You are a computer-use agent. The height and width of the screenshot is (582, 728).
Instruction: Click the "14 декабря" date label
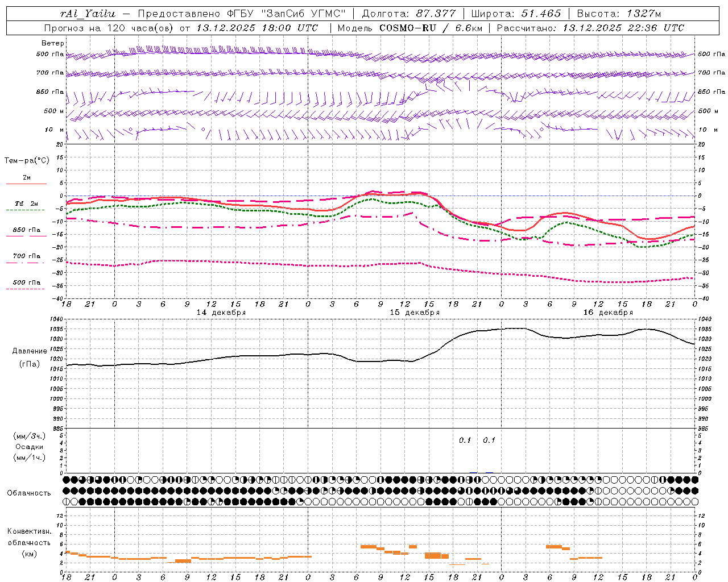point(221,313)
